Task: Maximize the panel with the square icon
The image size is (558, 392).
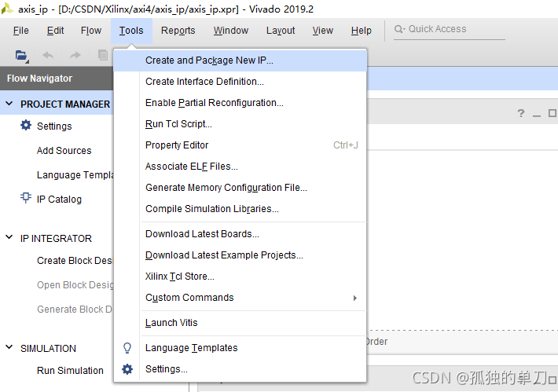Action: (552, 113)
